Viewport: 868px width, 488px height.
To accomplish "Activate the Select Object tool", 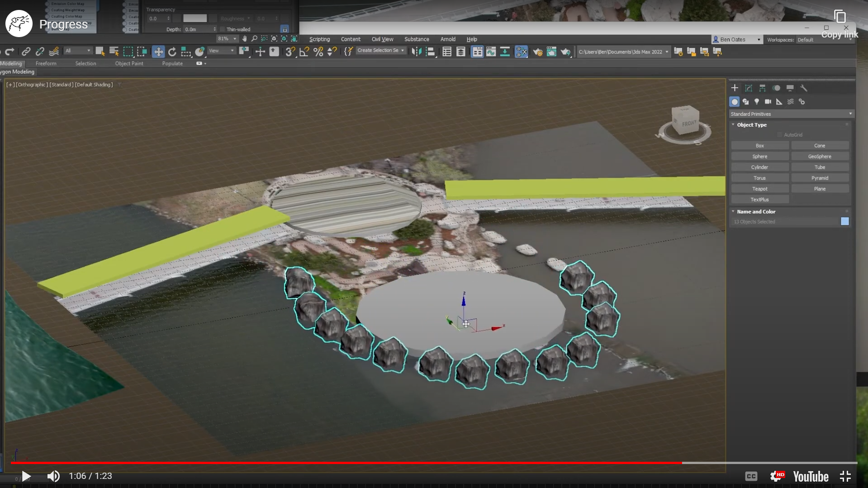I will coord(100,52).
